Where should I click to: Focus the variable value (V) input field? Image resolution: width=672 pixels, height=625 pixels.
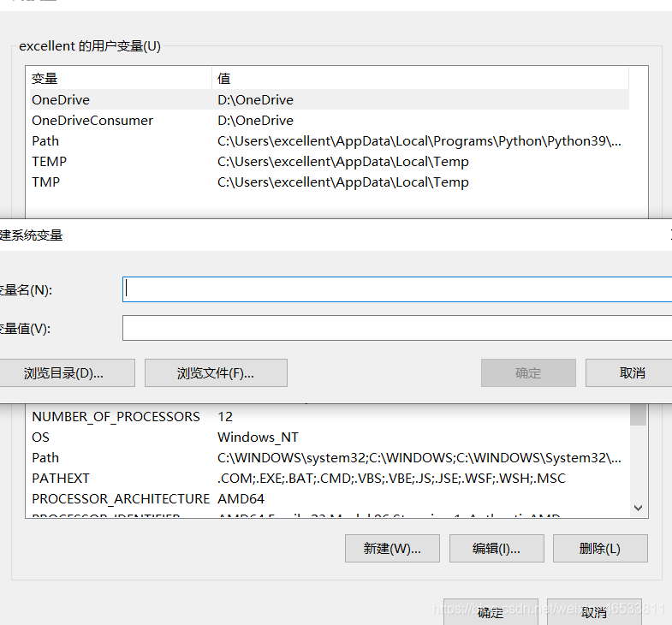397,328
